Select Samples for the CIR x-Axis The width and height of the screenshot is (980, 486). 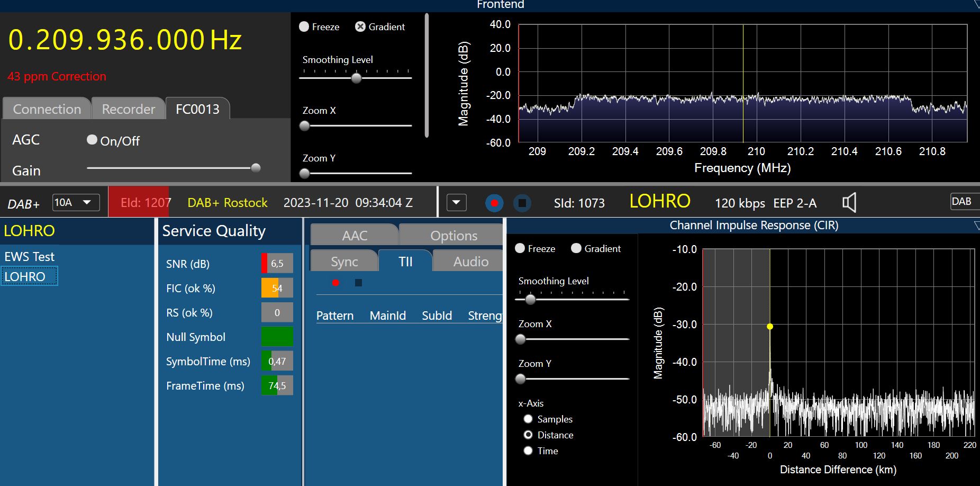point(528,419)
